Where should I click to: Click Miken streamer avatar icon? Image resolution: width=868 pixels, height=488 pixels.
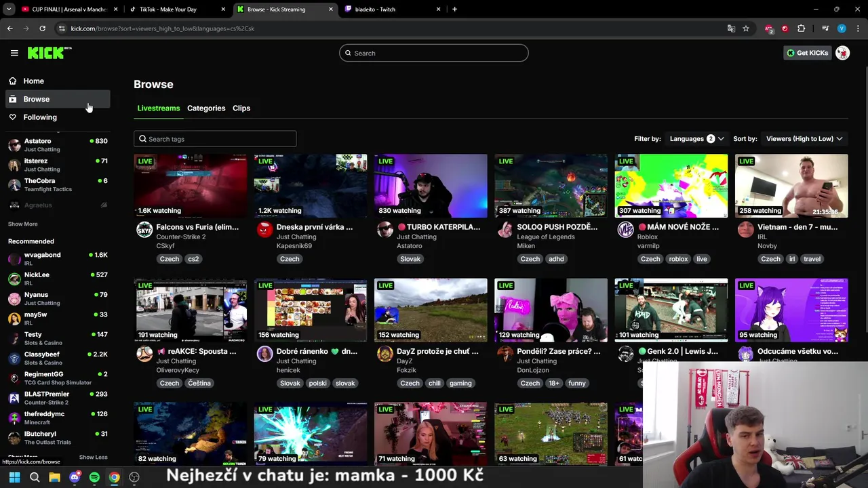click(505, 230)
